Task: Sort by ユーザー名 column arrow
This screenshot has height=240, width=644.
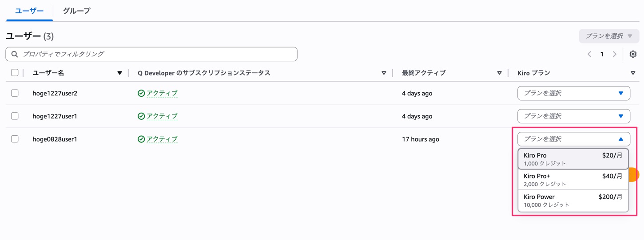Action: tap(119, 73)
